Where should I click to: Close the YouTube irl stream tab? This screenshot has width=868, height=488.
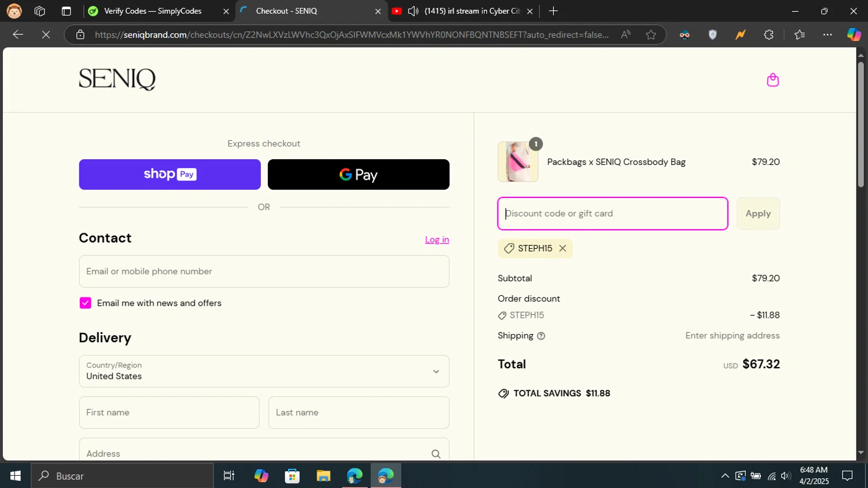tap(529, 11)
